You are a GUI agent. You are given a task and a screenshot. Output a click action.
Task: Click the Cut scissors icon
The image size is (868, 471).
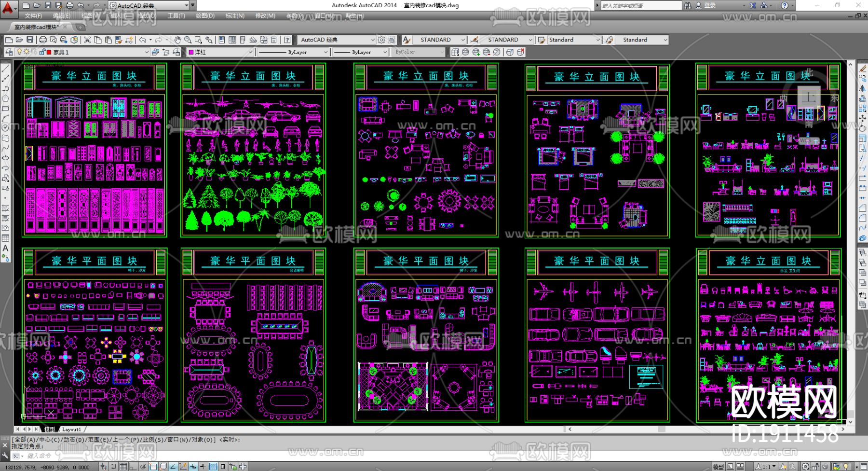pyautogui.click(x=87, y=40)
